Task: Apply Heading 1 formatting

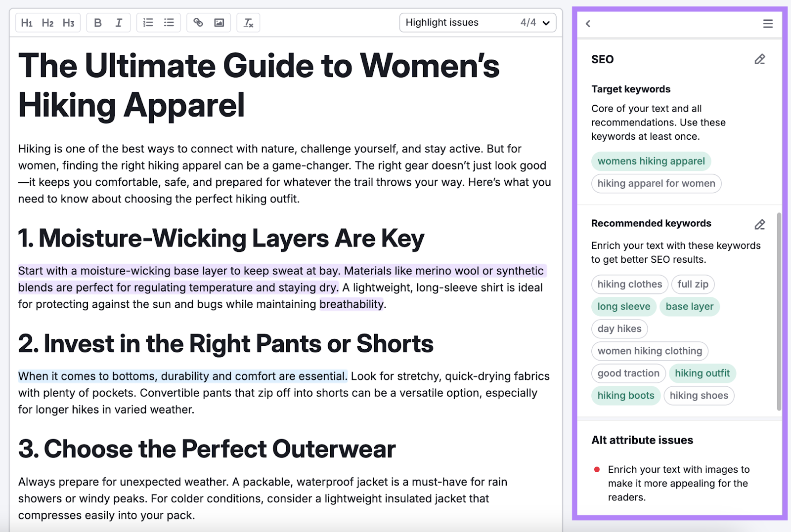Action: point(27,22)
